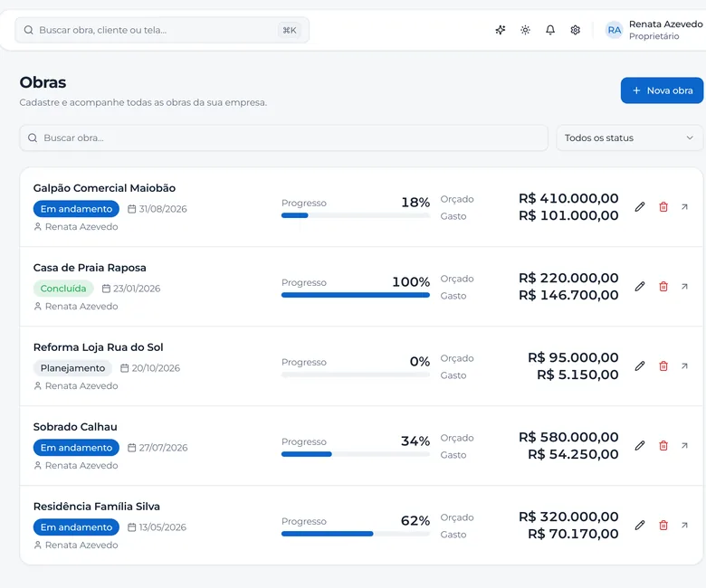Edit Residência Família Silva with the pencil icon

640,526
